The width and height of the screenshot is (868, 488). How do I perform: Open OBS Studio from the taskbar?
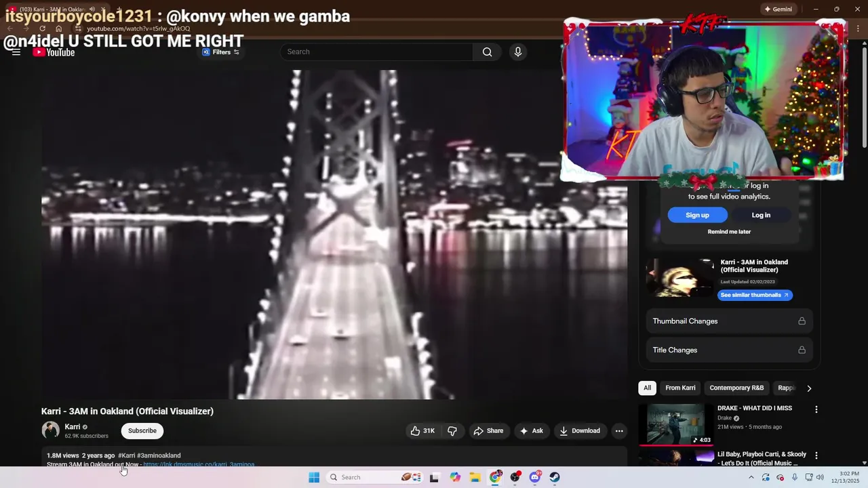point(515,477)
